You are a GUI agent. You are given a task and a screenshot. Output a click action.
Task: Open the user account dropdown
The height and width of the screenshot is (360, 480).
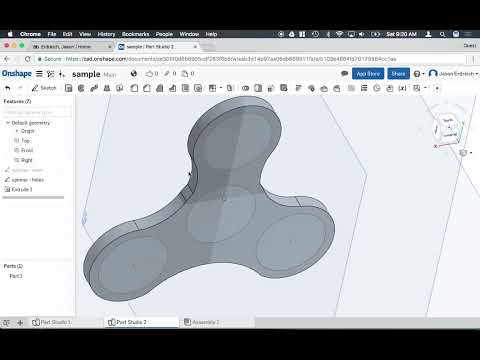point(453,73)
